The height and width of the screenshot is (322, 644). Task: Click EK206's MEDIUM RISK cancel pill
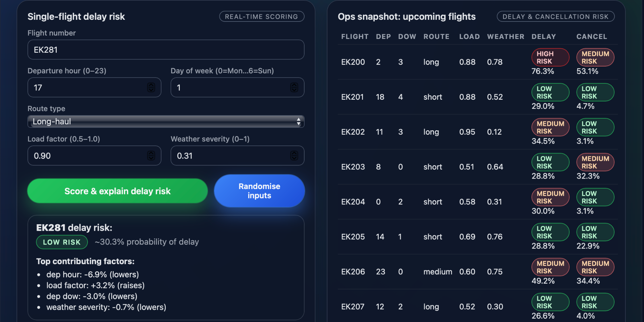(x=595, y=267)
